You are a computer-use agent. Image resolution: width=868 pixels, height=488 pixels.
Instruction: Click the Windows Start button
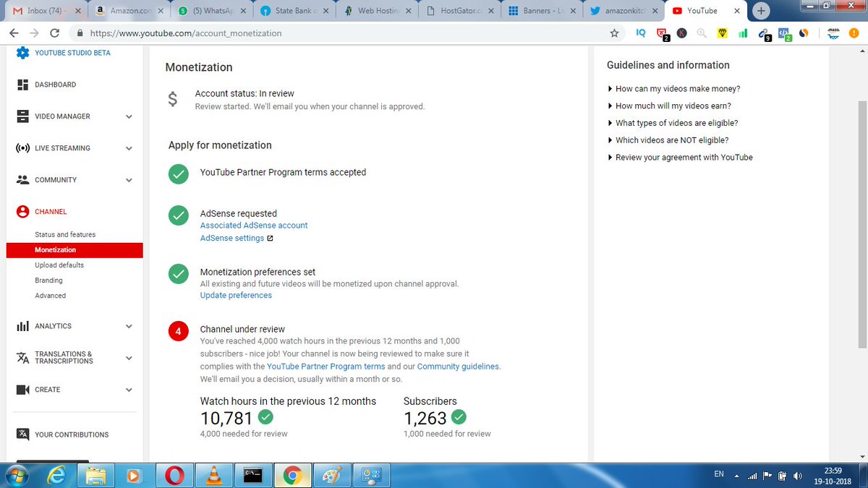click(x=17, y=475)
